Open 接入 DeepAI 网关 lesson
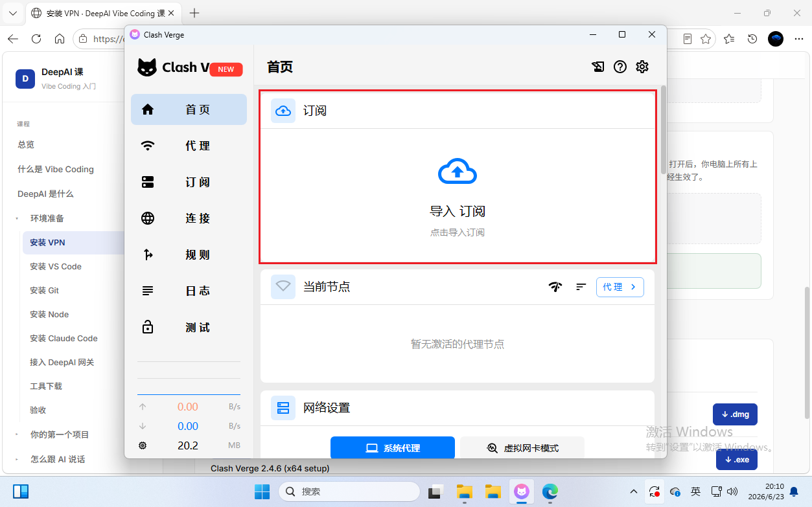 (62, 362)
